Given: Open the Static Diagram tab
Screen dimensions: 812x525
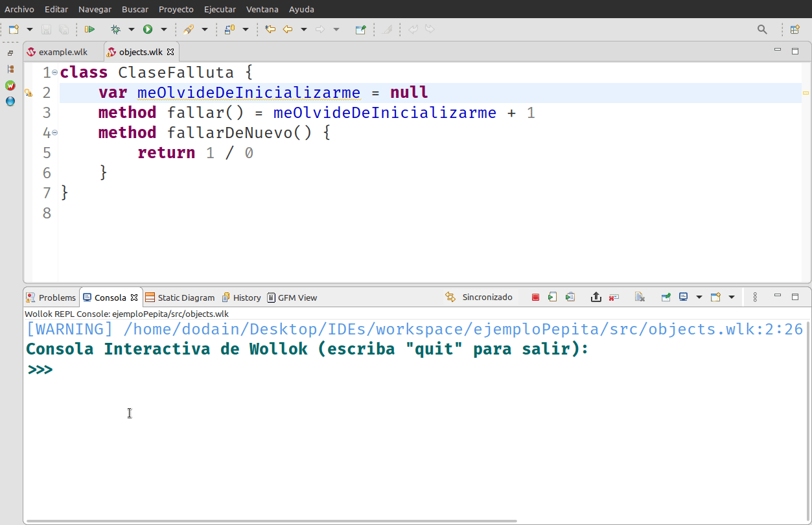Looking at the screenshot, I should tap(180, 297).
